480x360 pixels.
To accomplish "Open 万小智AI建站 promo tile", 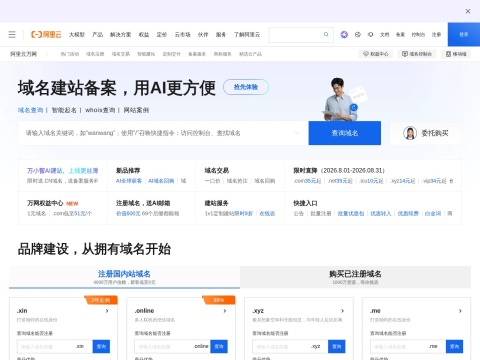I will click(x=63, y=175).
